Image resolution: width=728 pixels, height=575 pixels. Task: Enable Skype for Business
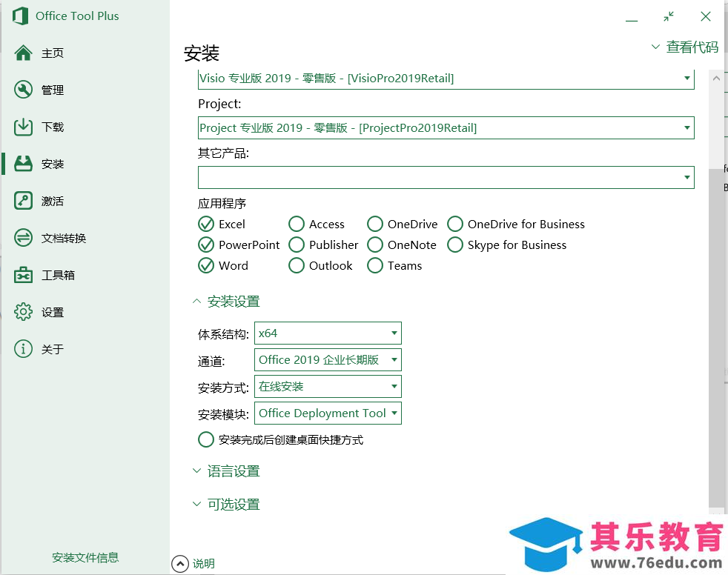455,245
